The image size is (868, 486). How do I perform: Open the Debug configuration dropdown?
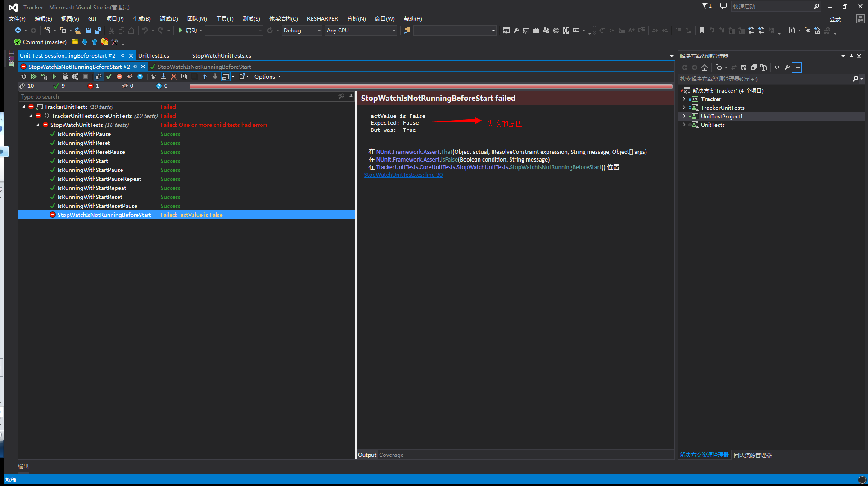302,31
